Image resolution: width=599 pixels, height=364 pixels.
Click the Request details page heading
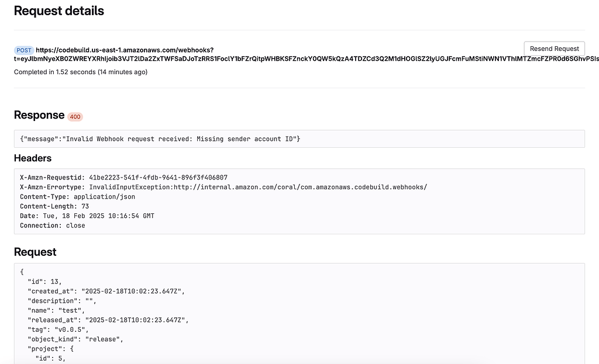click(58, 11)
